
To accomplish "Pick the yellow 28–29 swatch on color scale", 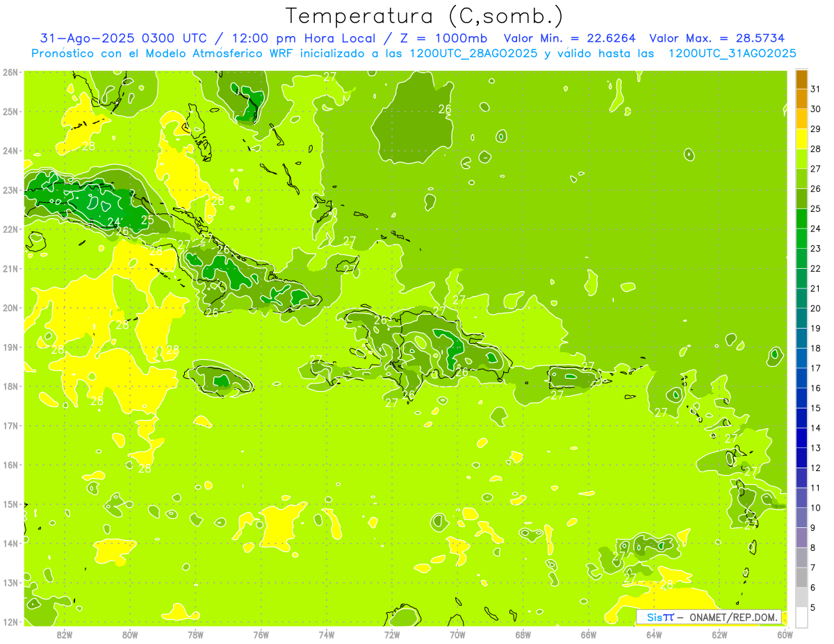I will point(801,139).
